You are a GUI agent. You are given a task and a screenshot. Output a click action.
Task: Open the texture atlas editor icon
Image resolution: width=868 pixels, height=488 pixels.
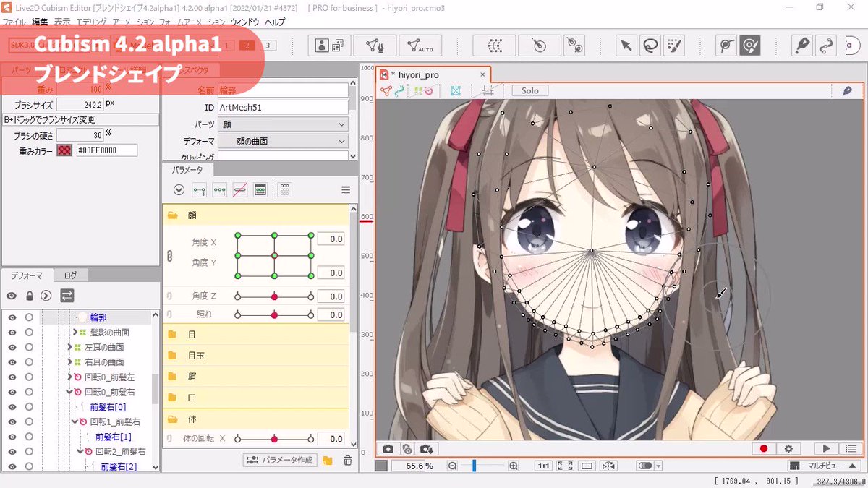pyautogui.click(x=329, y=46)
